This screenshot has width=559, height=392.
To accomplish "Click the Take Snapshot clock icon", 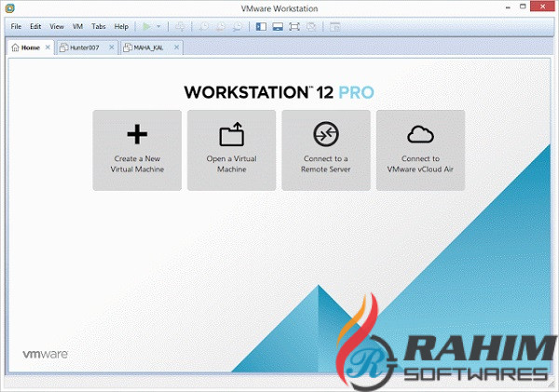I will point(204,27).
